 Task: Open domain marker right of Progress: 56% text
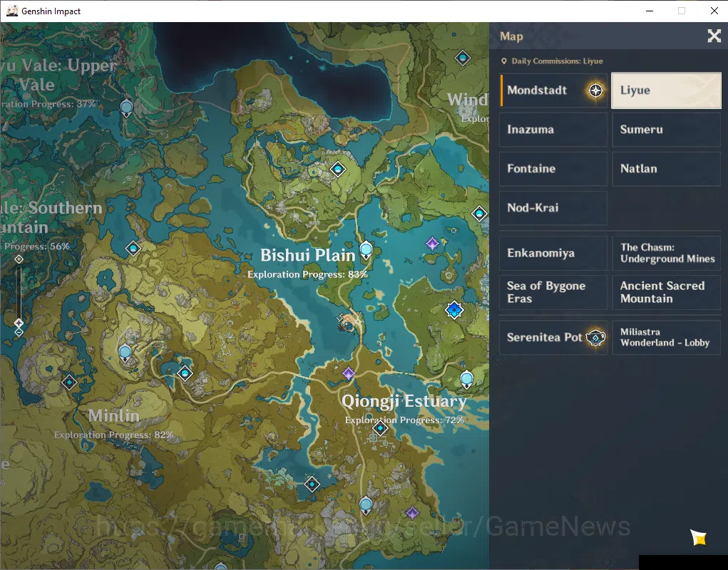pos(133,249)
